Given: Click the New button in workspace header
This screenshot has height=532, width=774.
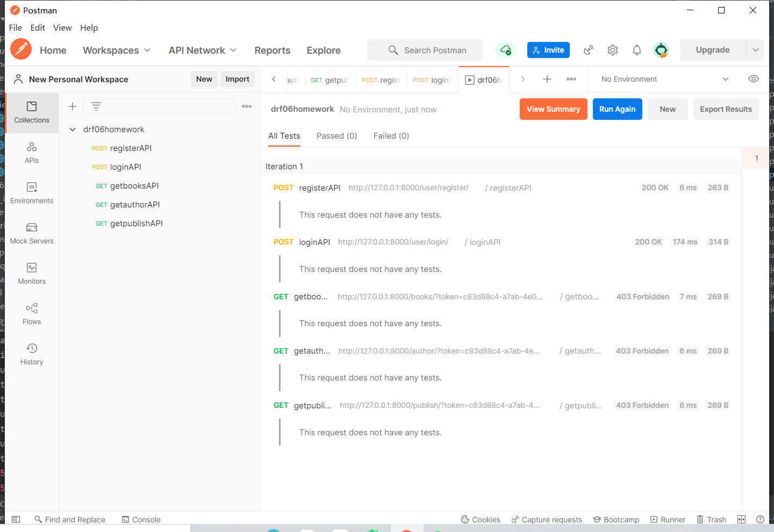Looking at the screenshot, I should click(204, 79).
